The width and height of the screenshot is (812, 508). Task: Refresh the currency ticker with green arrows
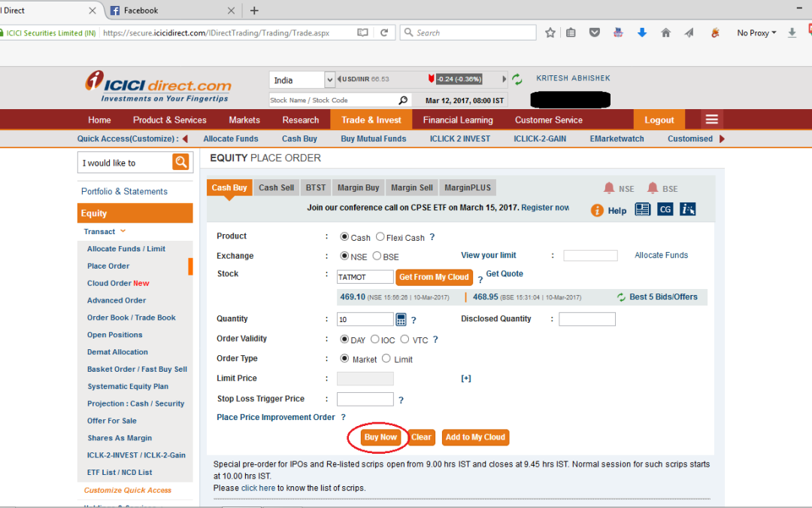(517, 79)
